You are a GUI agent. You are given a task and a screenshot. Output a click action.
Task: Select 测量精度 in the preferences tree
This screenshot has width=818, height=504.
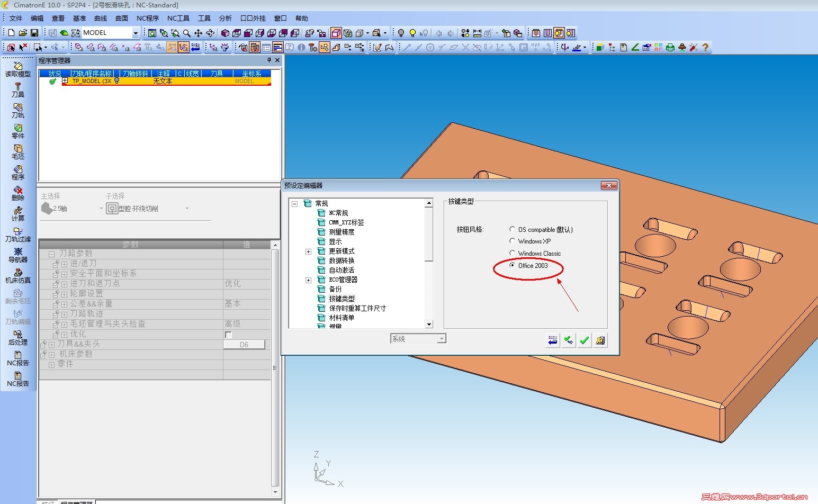click(x=341, y=232)
